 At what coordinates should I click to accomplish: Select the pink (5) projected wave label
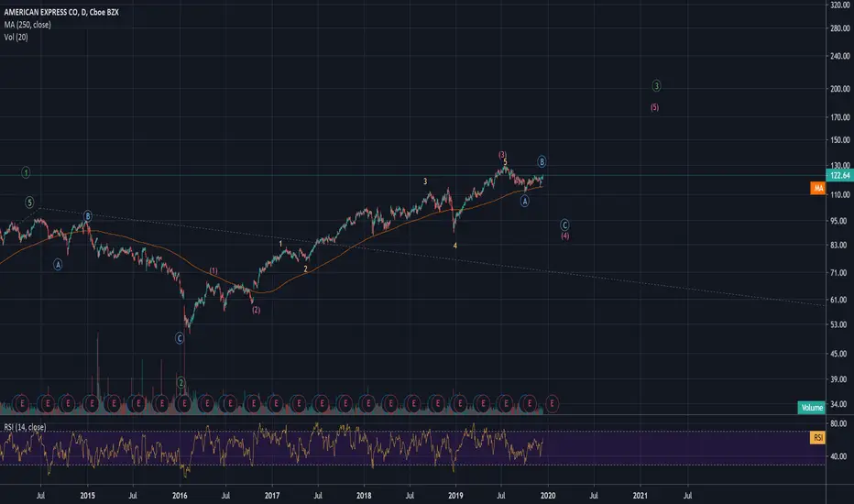tap(654, 107)
